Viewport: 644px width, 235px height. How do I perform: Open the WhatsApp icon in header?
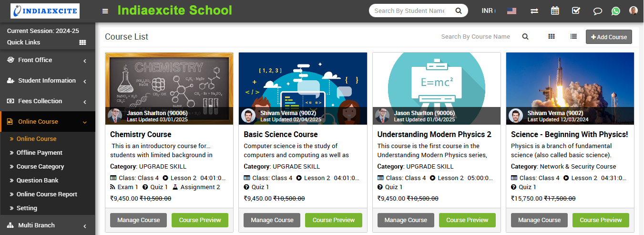pyautogui.click(x=616, y=11)
